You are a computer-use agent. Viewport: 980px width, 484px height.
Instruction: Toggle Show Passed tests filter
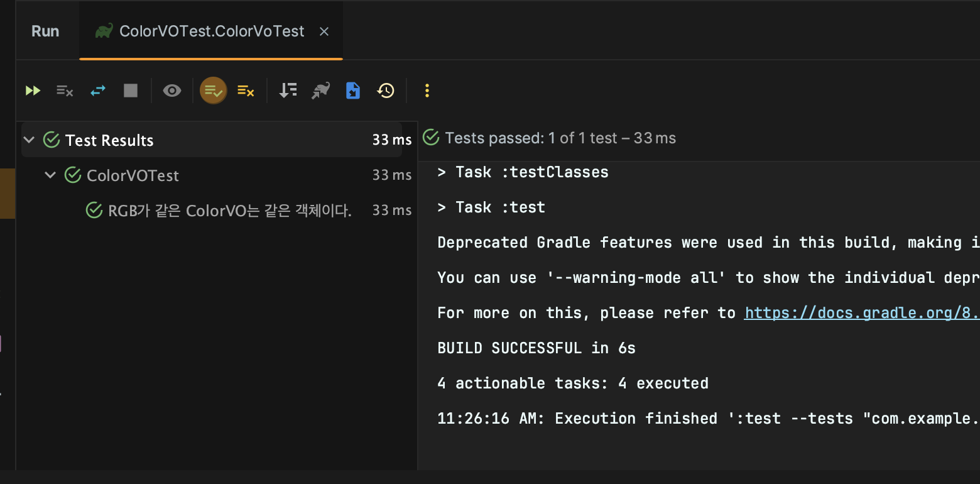pos(214,91)
